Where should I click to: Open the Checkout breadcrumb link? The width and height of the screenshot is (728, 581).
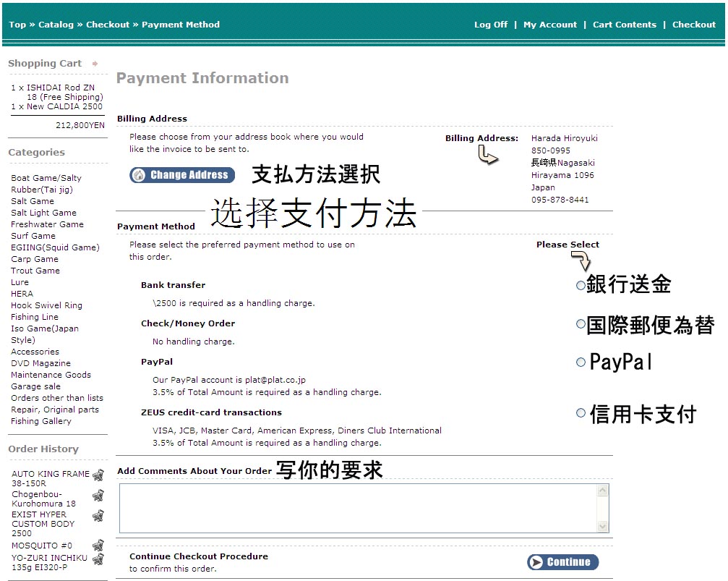click(108, 25)
